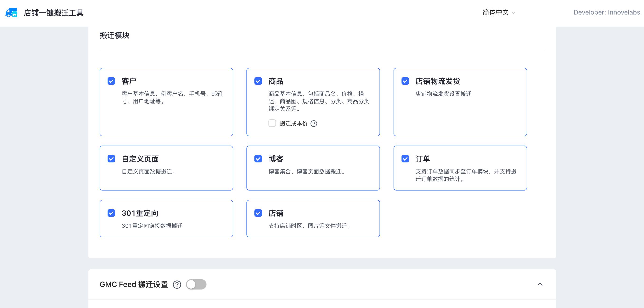This screenshot has height=308, width=644.
Task: Deselect the 订单 module checkbox
Action: click(405, 159)
